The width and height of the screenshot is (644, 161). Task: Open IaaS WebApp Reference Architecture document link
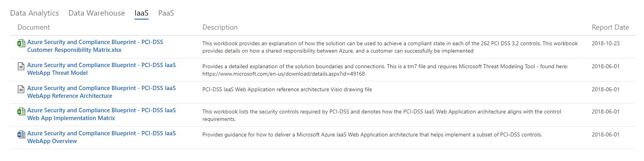tap(101, 92)
